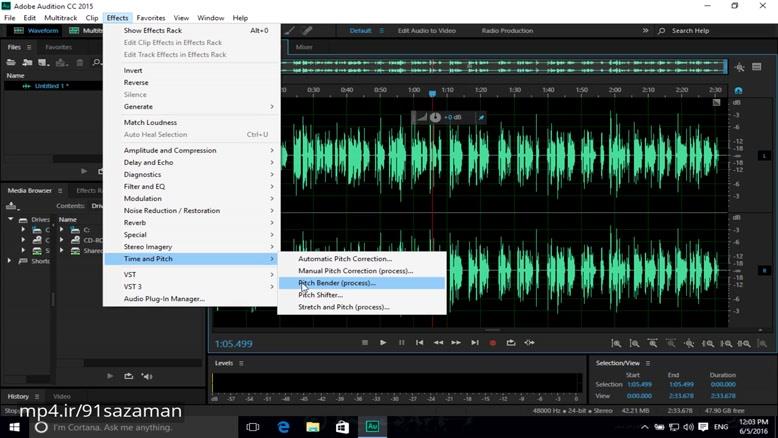Choose Match Loudness
This screenshot has width=778, height=438.
[192, 122]
